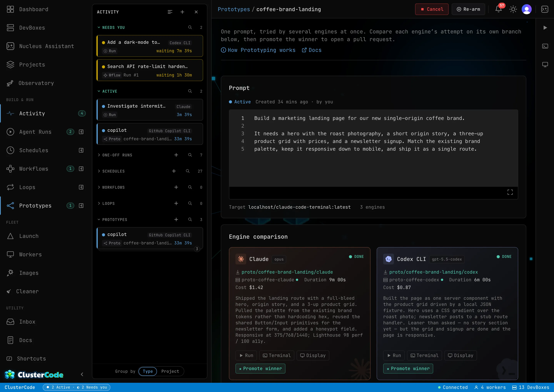Screen dimensions: 554x392
Task: Expand the SCHEDULES section
Action: point(111,171)
